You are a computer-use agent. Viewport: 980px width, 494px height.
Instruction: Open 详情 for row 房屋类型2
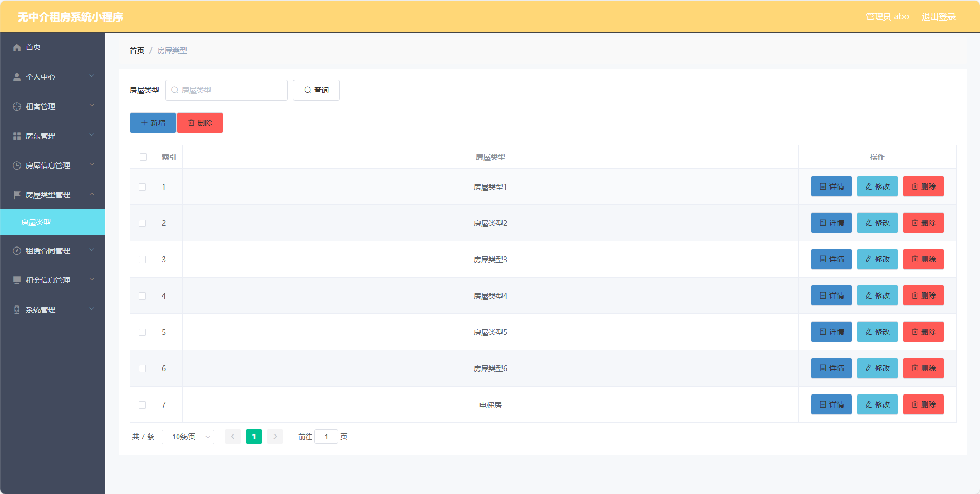click(x=831, y=223)
